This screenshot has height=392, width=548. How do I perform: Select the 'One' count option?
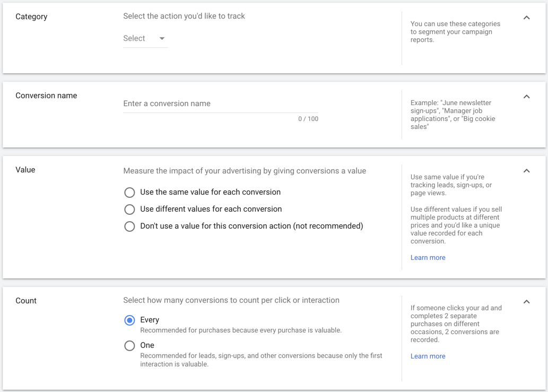pos(129,345)
